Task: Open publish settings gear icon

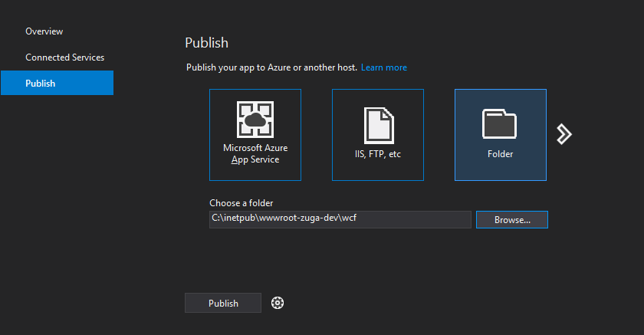Action: click(x=278, y=303)
